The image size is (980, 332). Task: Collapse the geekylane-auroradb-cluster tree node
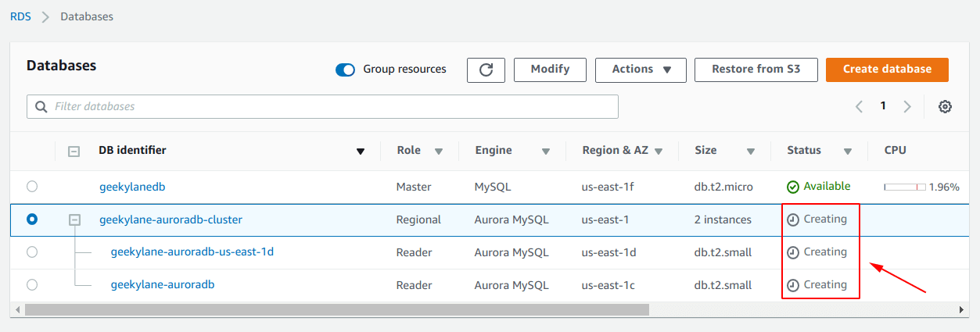pyautogui.click(x=74, y=220)
